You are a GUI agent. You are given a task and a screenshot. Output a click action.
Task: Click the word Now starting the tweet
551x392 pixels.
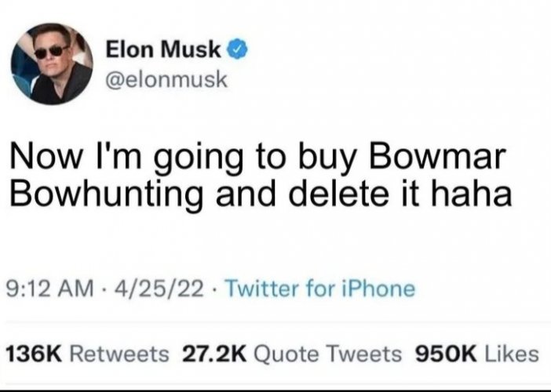[45, 156]
